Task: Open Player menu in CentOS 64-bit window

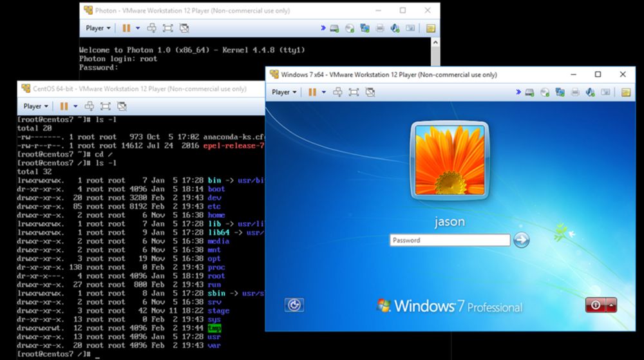Action: [35, 106]
